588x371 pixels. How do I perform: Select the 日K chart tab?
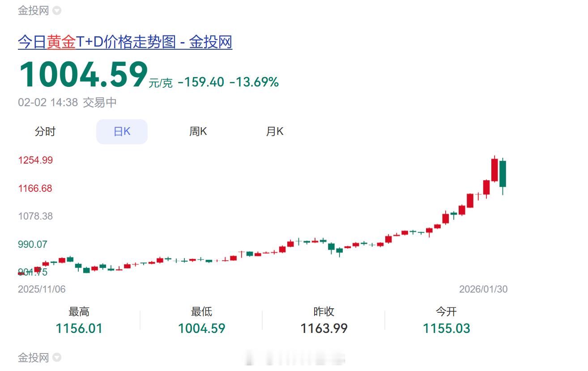122,132
